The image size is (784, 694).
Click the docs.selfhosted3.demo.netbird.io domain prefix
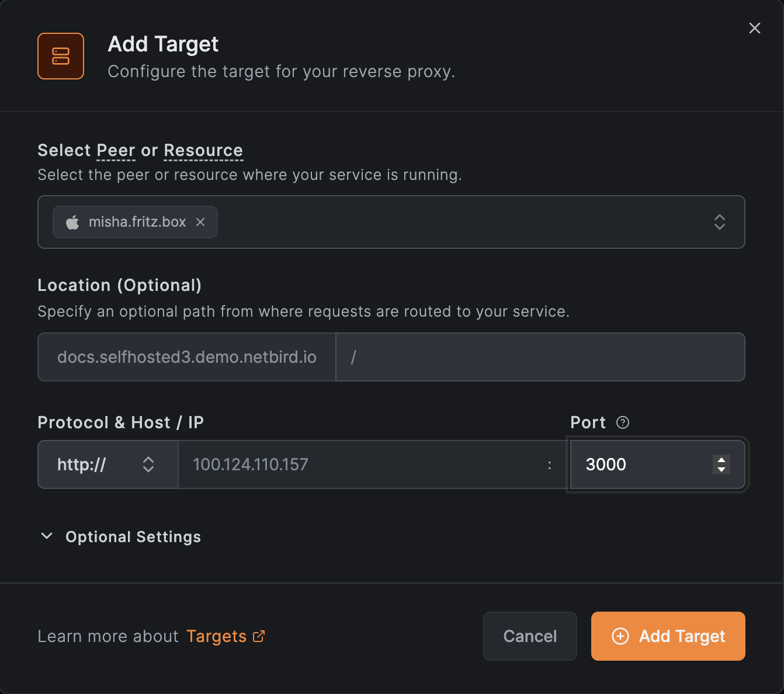(x=186, y=357)
